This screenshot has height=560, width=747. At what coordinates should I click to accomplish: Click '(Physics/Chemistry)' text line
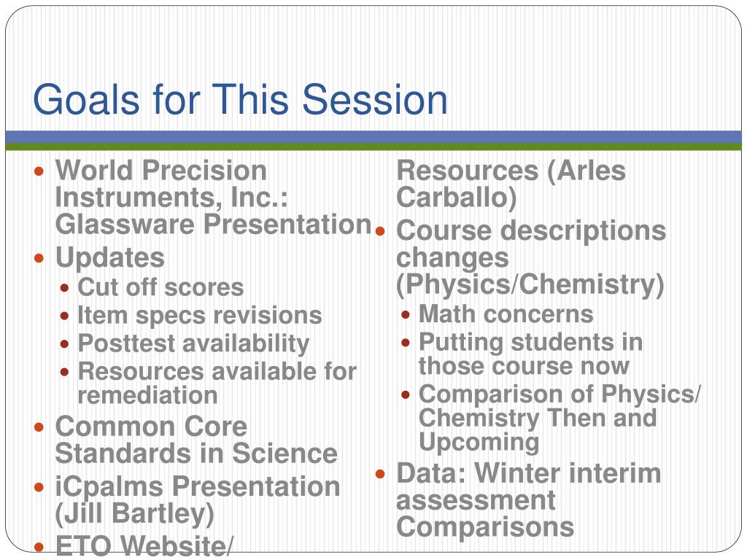pos(530,285)
